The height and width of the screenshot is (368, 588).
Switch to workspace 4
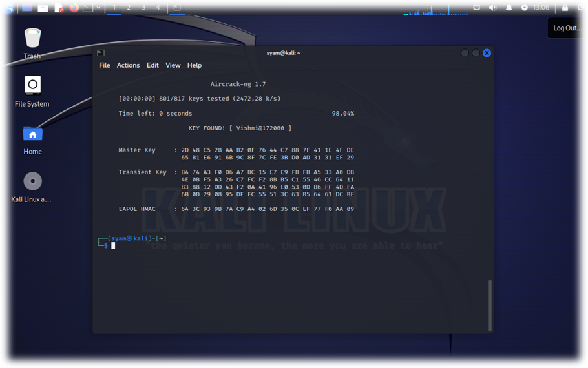158,8
